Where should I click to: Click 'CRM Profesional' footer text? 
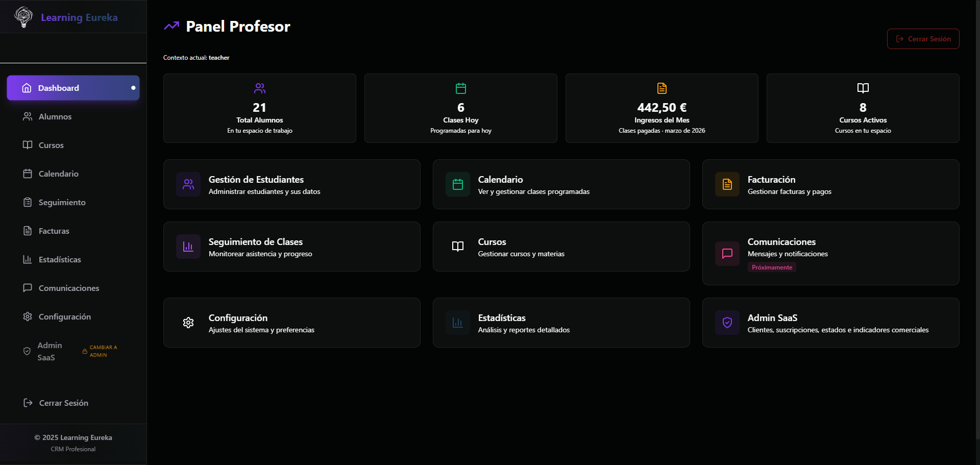point(73,449)
